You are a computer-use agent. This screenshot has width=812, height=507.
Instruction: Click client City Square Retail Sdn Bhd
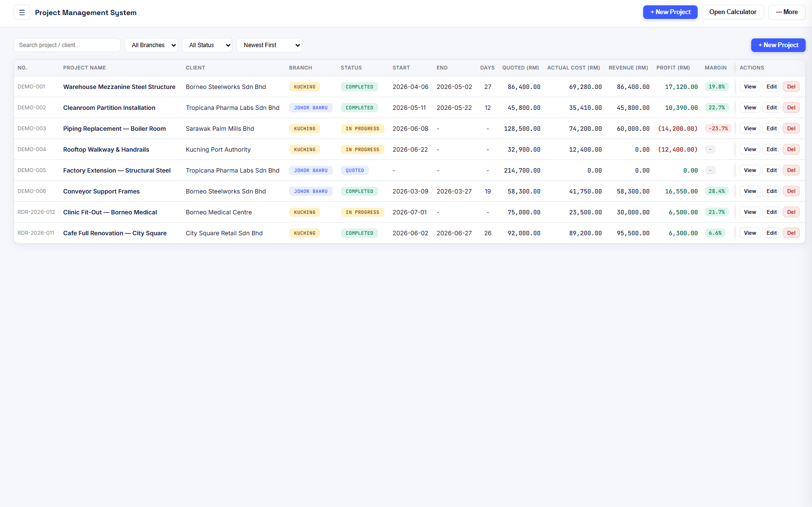pyautogui.click(x=224, y=233)
